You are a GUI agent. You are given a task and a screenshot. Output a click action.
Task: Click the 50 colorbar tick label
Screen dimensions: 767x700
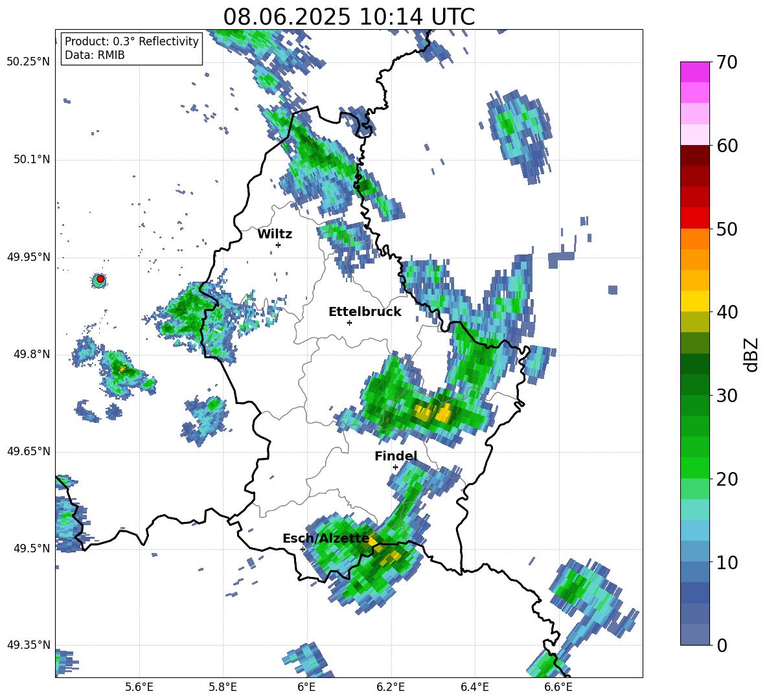pyautogui.click(x=727, y=229)
